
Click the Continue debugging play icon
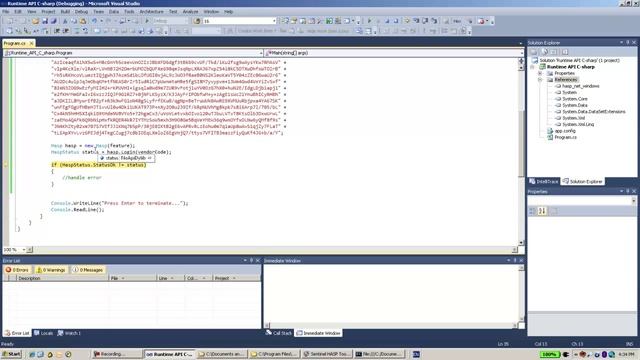(x=369, y=21)
